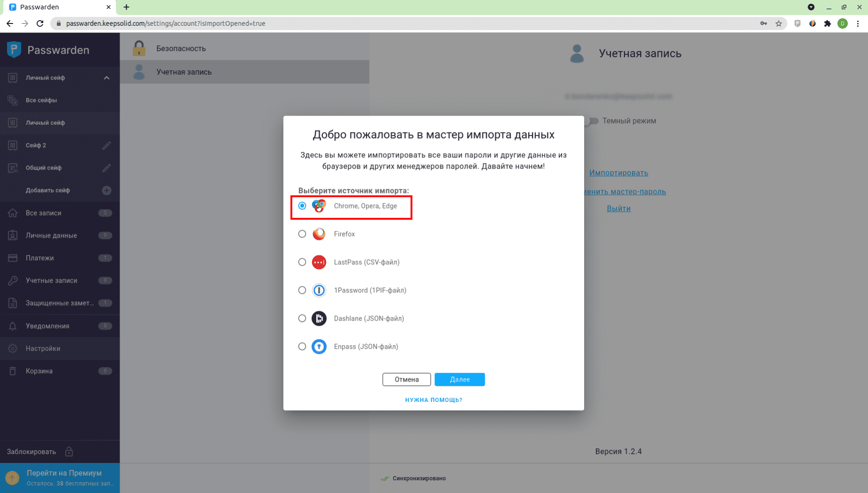The image size is (868, 493).
Task: Click the plus icon beside Добавить сейф
Action: coord(107,191)
